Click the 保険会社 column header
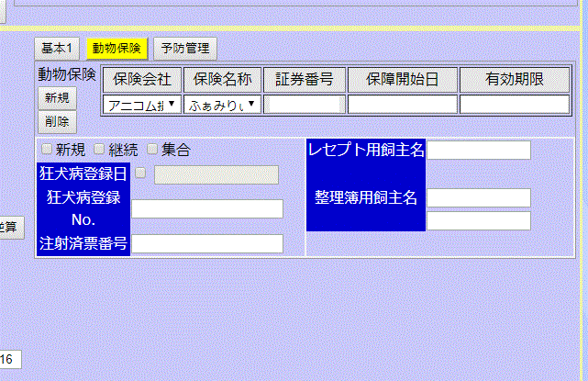Image resolution: width=588 pixels, height=381 pixels. pyautogui.click(x=142, y=80)
